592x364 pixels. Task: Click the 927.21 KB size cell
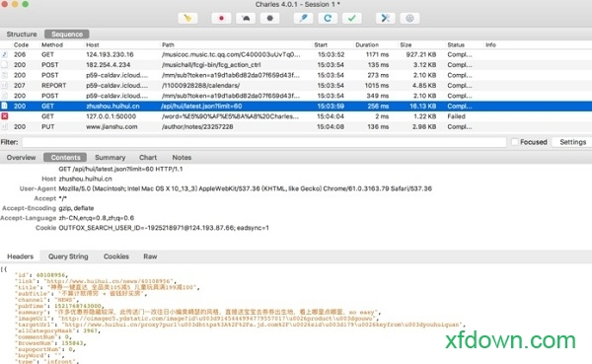tap(421, 55)
